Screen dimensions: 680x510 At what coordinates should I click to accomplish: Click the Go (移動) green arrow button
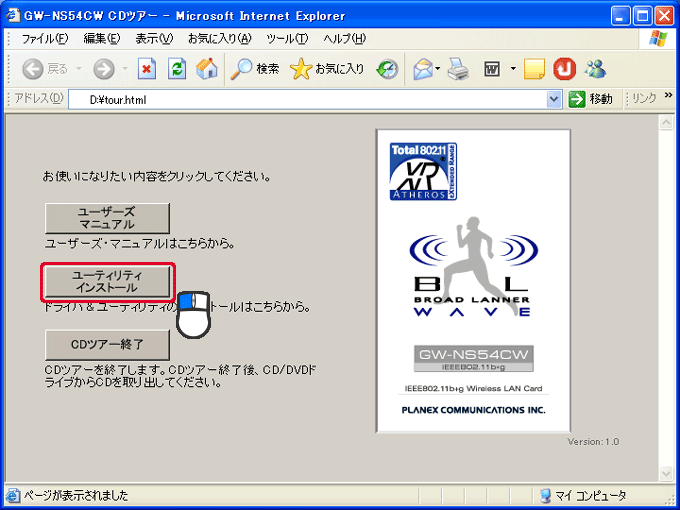click(x=576, y=99)
